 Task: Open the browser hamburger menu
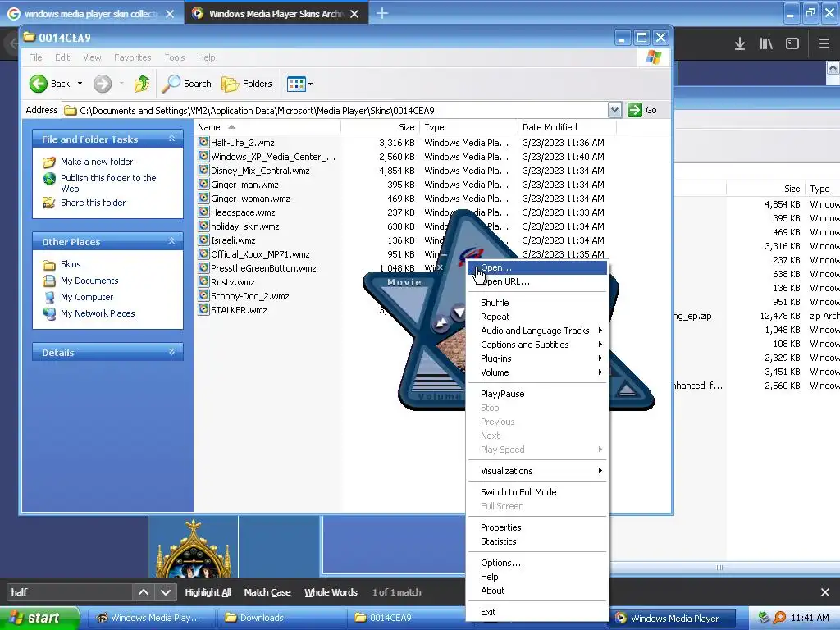(x=824, y=43)
